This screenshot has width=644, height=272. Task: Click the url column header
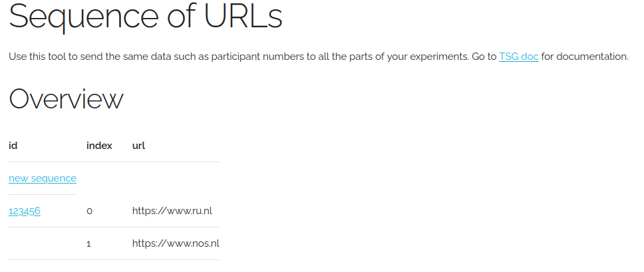(x=138, y=146)
